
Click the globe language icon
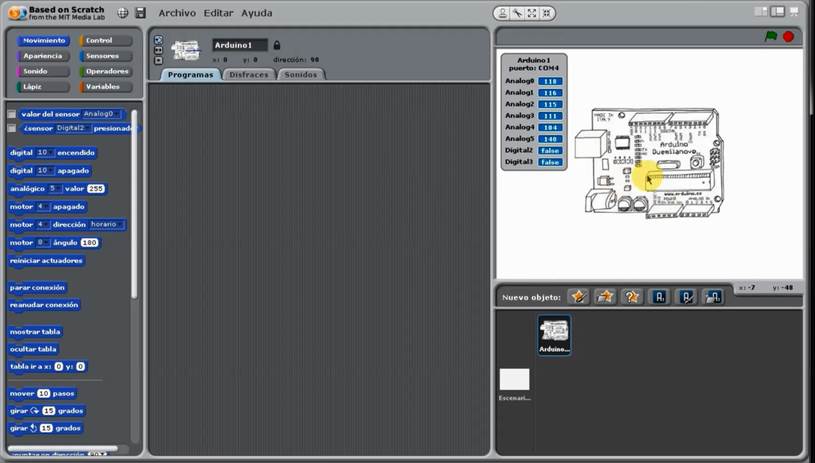[x=123, y=13]
